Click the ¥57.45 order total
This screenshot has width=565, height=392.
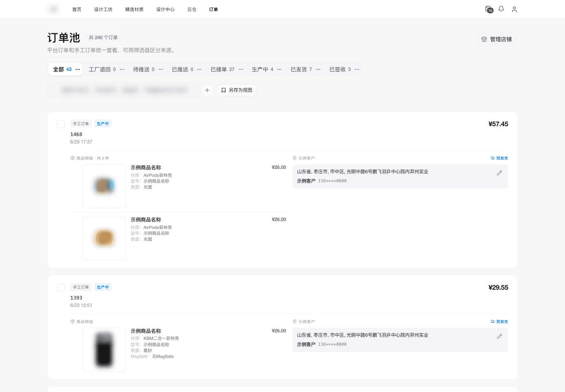pos(498,124)
